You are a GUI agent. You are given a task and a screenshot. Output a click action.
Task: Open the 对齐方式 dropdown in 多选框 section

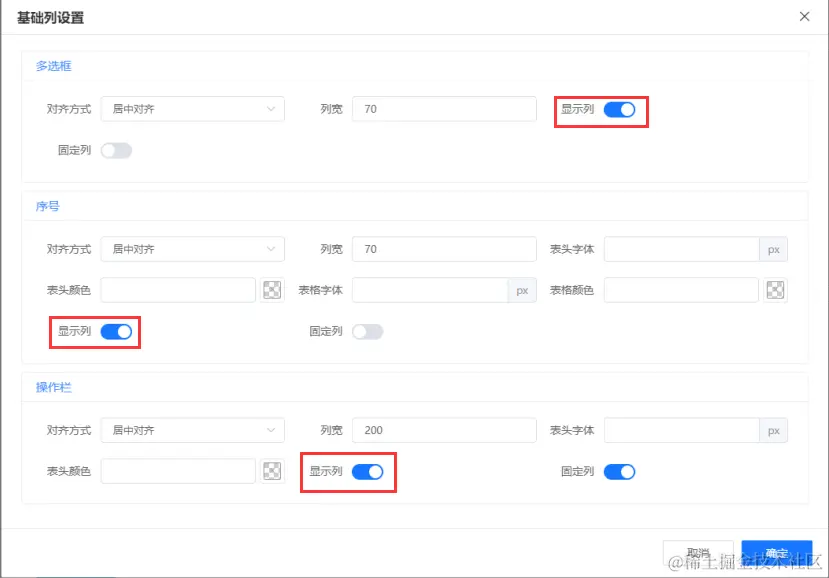pos(192,109)
